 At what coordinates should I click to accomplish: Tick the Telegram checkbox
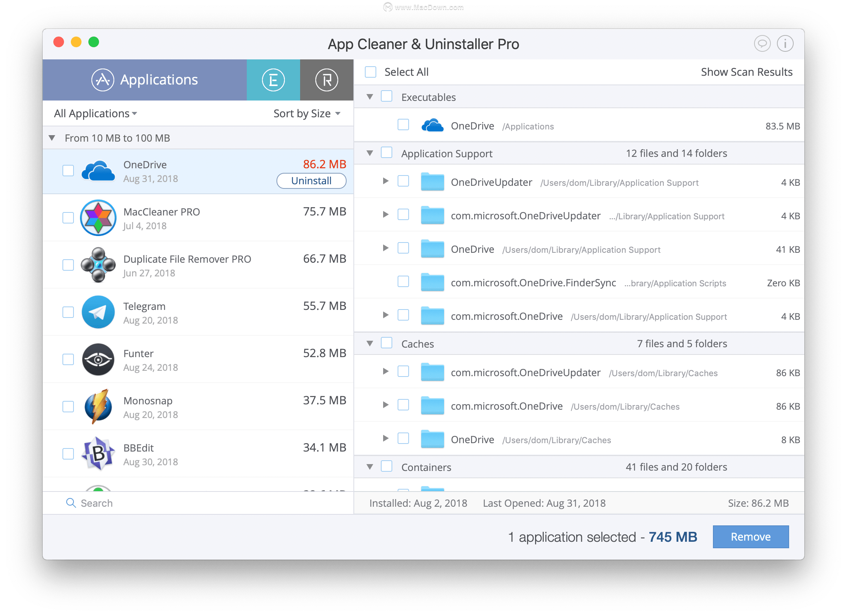[x=68, y=312]
